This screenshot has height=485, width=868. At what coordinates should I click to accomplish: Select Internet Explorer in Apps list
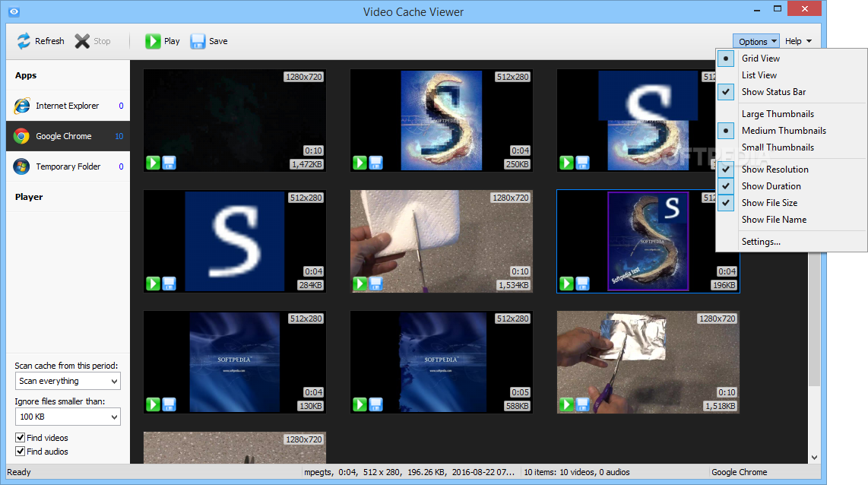click(x=68, y=106)
